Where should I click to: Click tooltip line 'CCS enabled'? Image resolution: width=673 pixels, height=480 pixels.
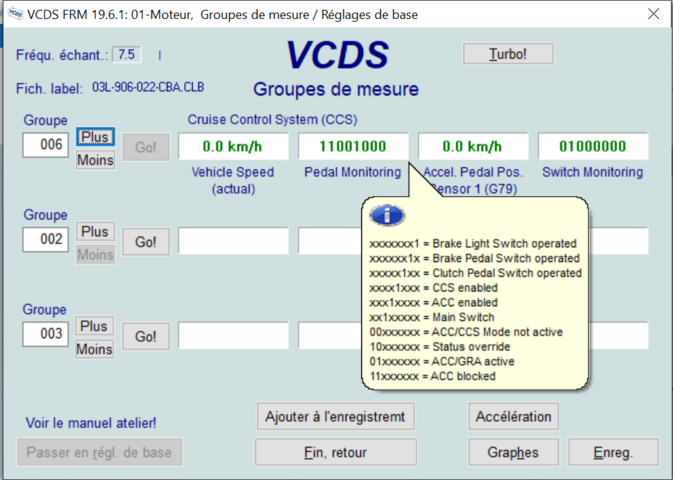[434, 288]
